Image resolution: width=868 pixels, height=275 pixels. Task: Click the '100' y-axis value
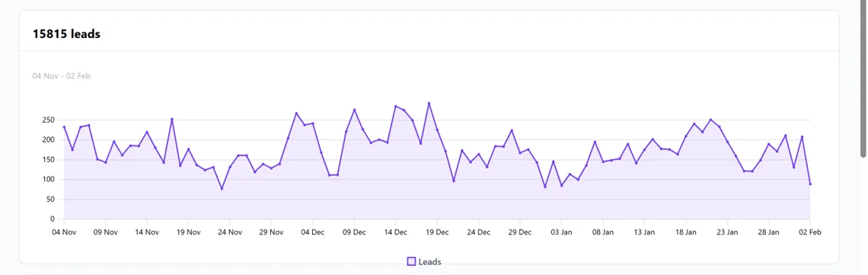pos(48,180)
